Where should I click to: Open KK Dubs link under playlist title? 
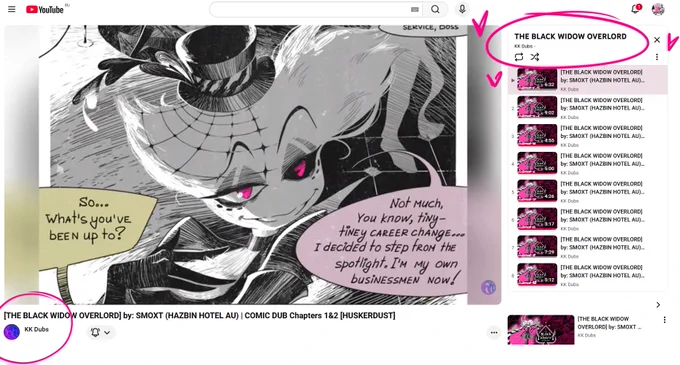tap(523, 46)
